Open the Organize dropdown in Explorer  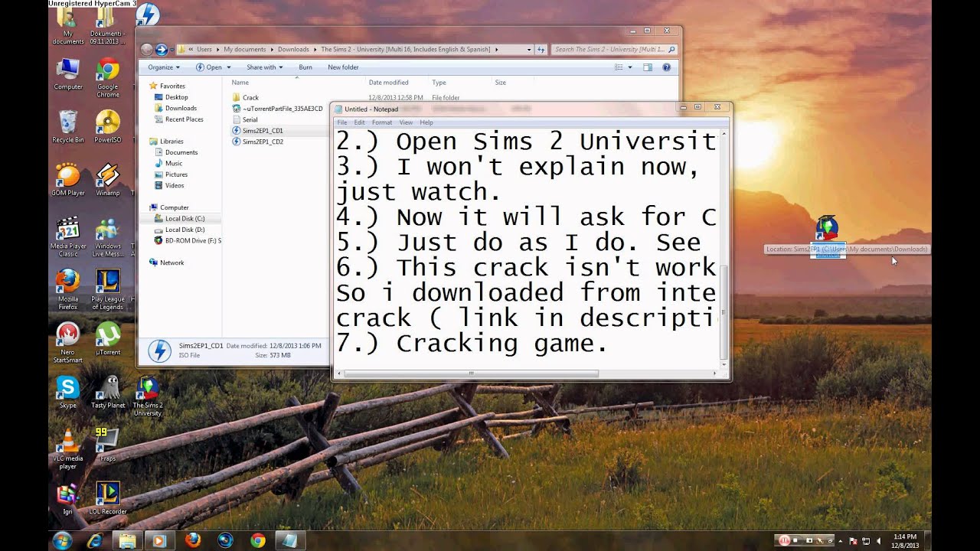164,67
